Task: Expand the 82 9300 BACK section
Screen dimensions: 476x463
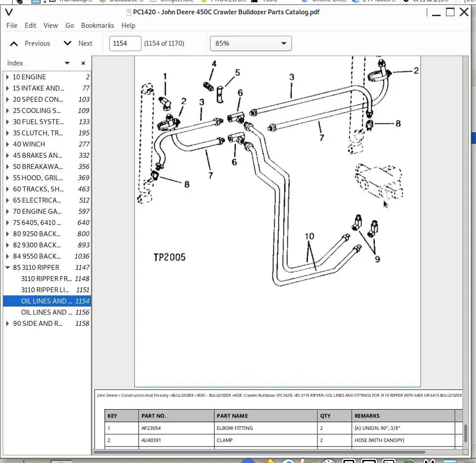Action: pos(8,245)
